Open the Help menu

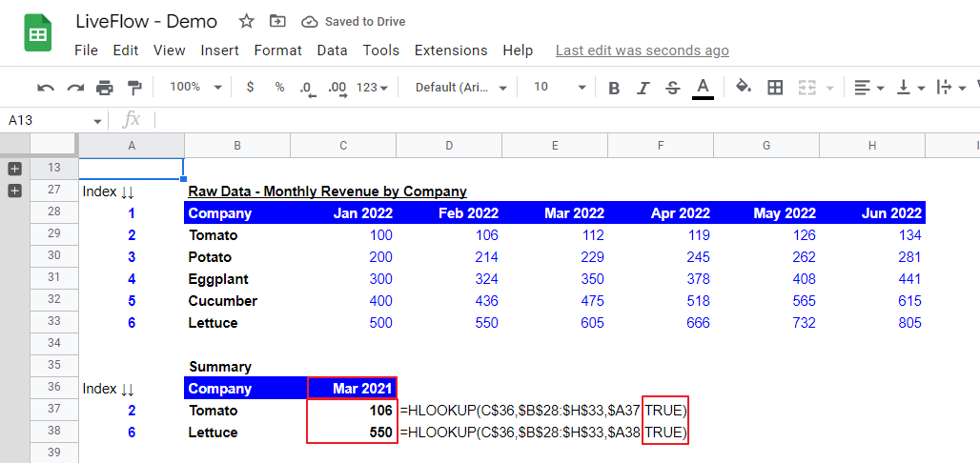pyautogui.click(x=518, y=50)
